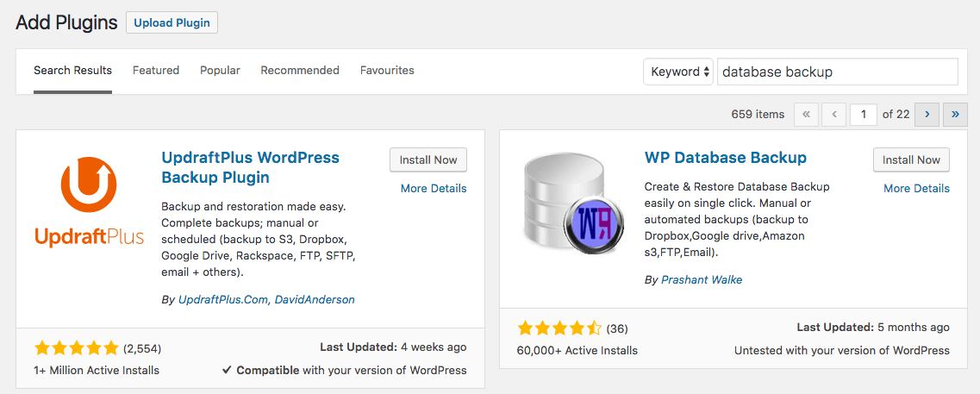Screen dimensions: 980x394
Task: Install the UpdraftPlus WordPress Backup Plugin
Action: click(428, 159)
